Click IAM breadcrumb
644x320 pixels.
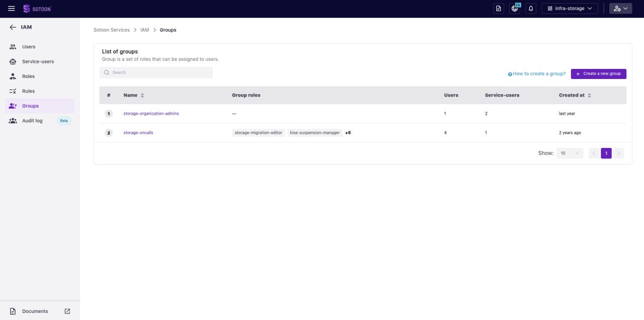point(145,30)
